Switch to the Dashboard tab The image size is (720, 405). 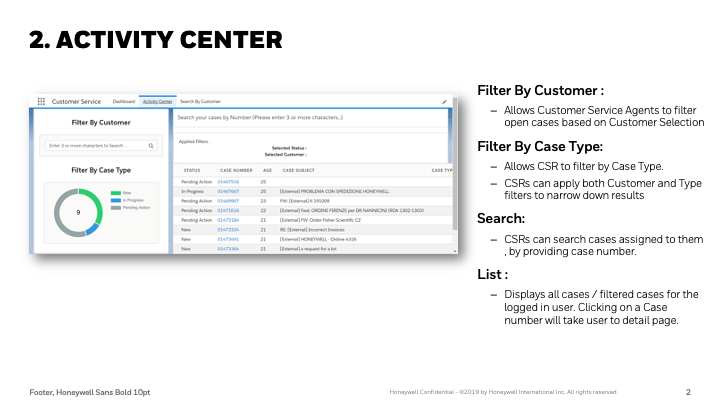[123, 102]
